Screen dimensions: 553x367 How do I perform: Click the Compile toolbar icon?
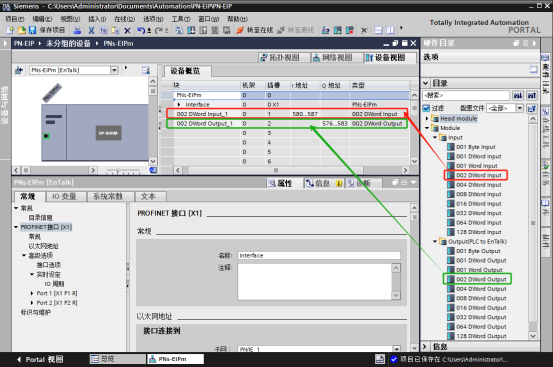click(179, 30)
